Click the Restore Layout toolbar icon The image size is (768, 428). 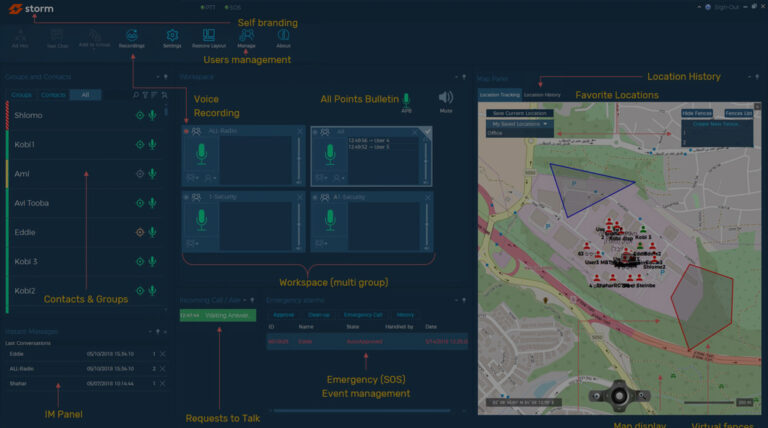point(209,38)
